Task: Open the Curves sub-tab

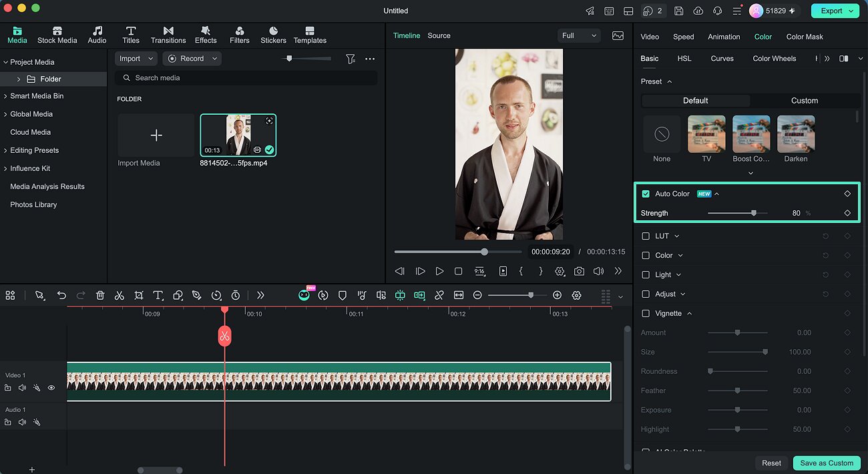Action: point(722,59)
